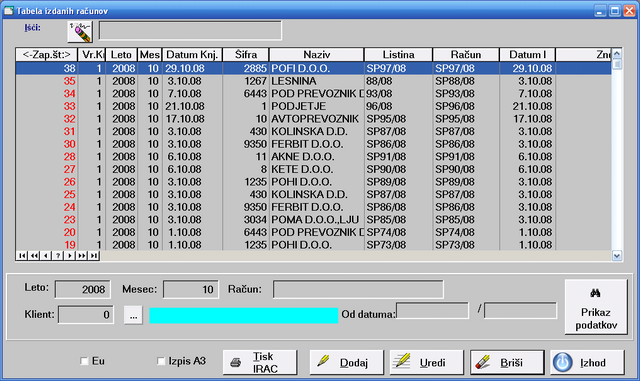Click the question mark navigator button
Viewport: 640px width, 381px height.
(x=58, y=256)
